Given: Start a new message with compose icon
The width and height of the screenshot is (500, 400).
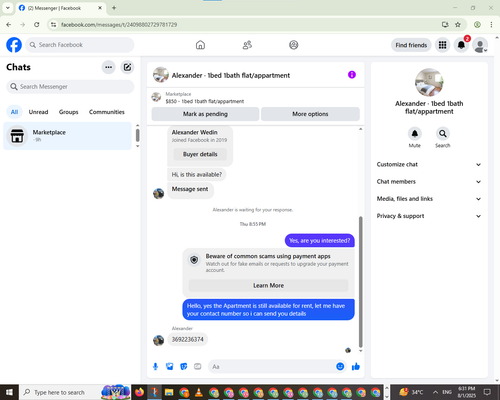Looking at the screenshot, I should coord(127,67).
